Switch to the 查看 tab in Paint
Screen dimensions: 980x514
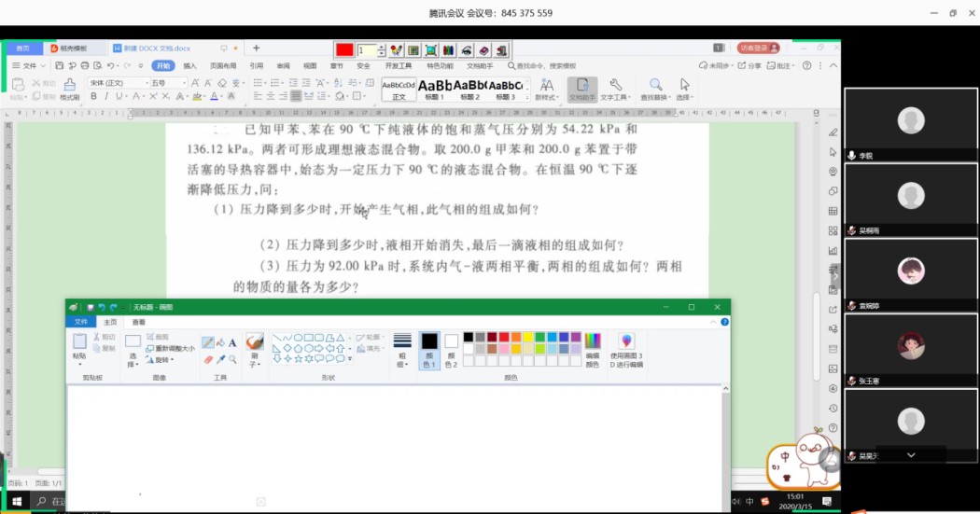138,322
